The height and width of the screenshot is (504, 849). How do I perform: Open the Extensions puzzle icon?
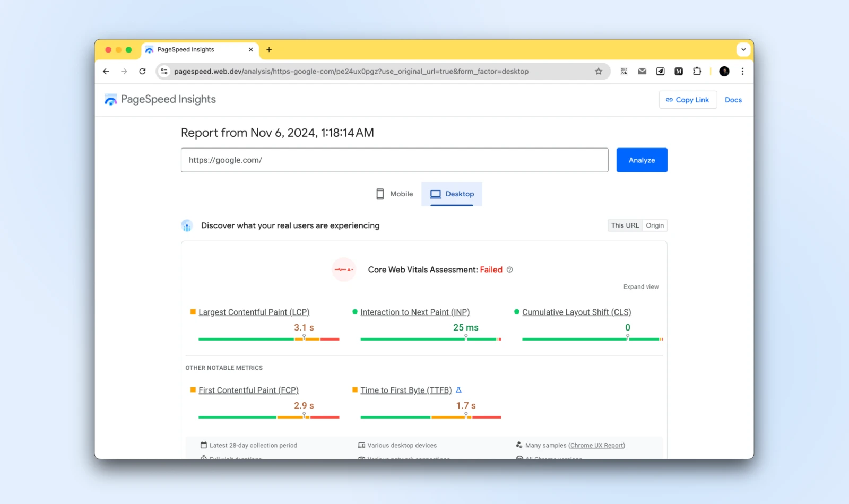[x=697, y=71]
